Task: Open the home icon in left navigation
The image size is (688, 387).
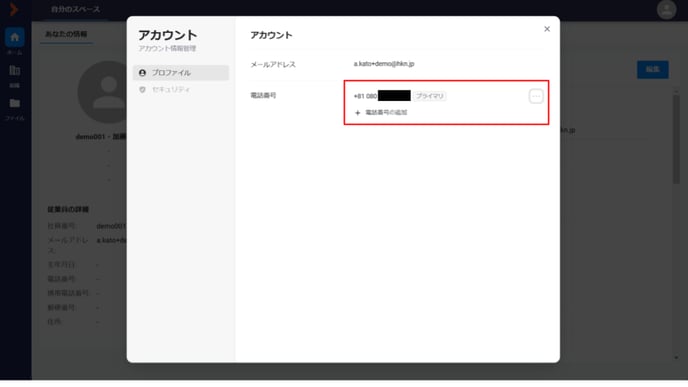Action: coord(14,37)
